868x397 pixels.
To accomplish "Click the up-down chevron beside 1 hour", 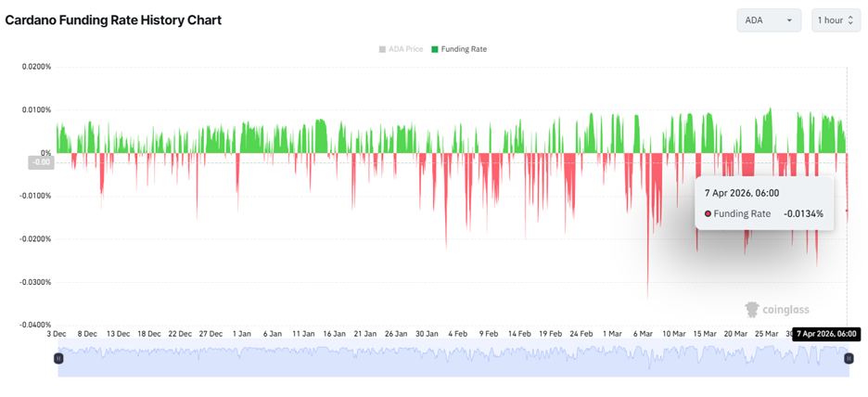I will tap(850, 19).
